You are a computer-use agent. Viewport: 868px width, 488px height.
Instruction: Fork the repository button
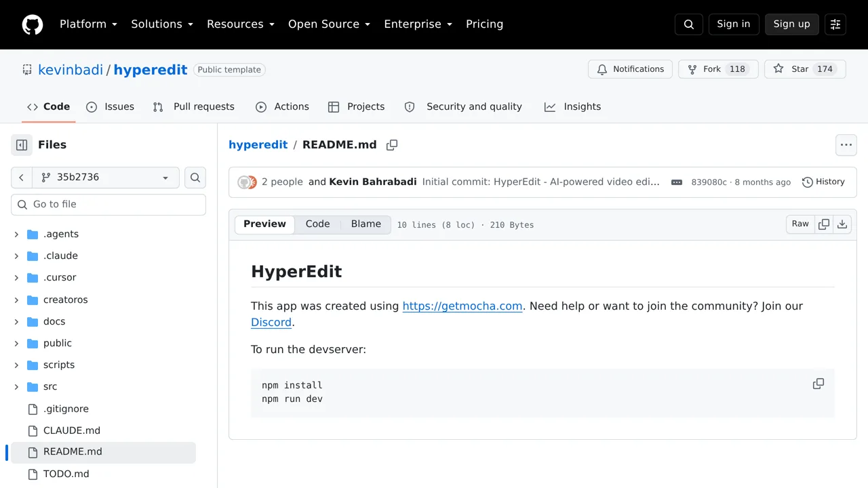tap(718, 69)
